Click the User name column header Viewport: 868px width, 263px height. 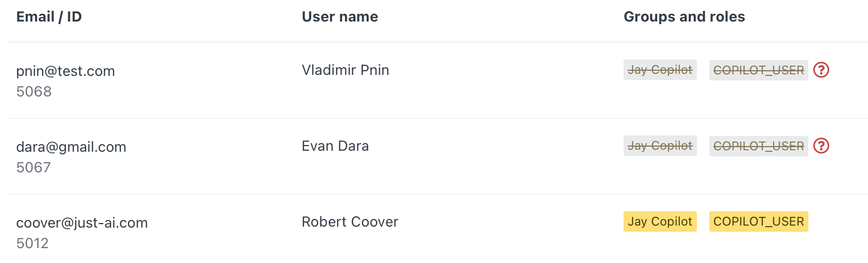[x=339, y=17]
